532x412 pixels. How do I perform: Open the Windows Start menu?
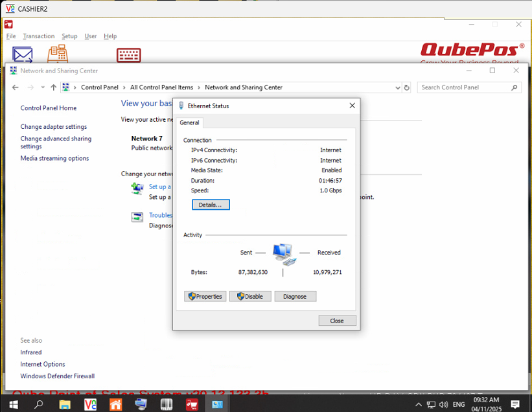13,404
